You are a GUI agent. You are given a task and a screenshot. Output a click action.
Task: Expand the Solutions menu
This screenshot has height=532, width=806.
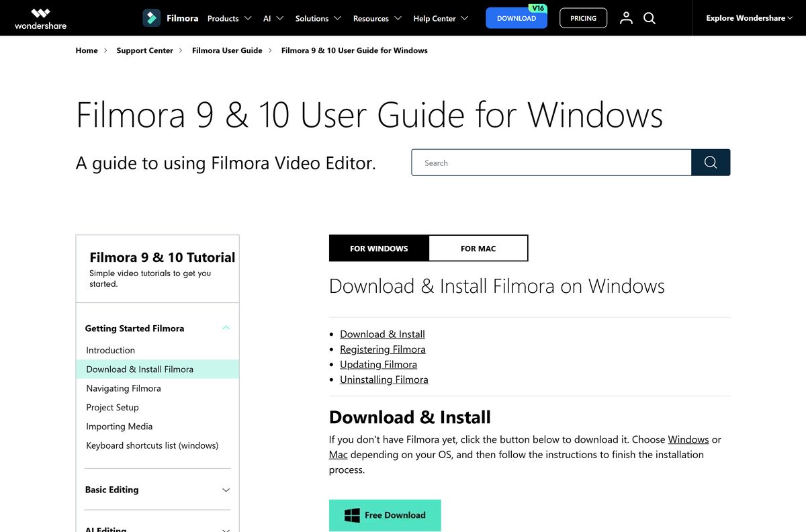pos(318,18)
